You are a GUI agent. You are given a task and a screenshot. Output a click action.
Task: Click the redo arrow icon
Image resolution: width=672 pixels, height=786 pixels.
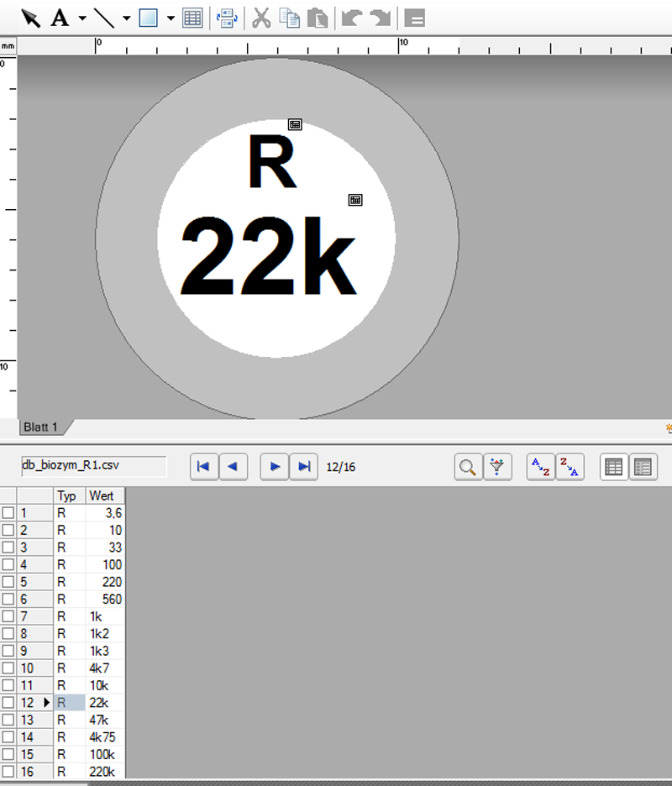[x=381, y=18]
